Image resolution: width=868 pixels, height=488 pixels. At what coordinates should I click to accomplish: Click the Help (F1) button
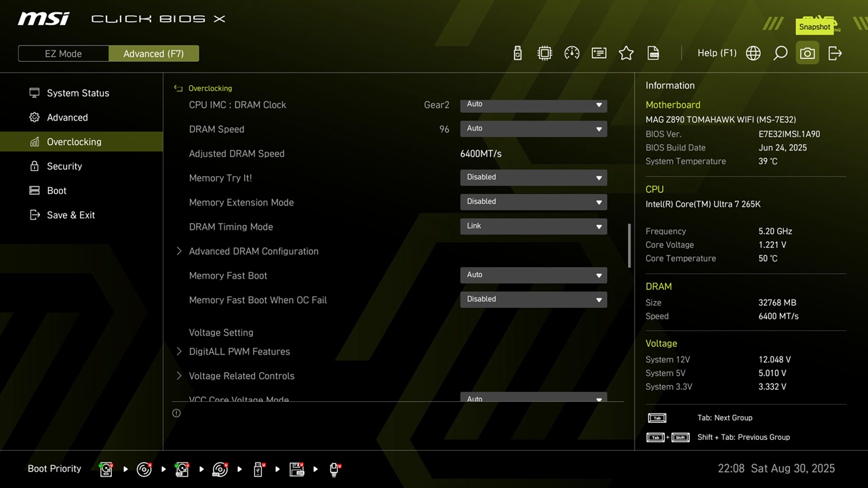(717, 53)
